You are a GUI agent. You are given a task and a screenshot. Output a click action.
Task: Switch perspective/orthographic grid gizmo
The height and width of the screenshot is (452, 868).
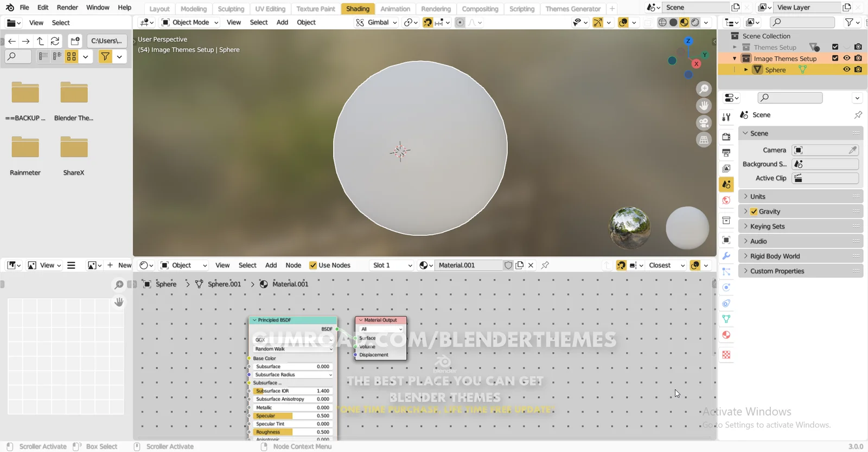[704, 140]
